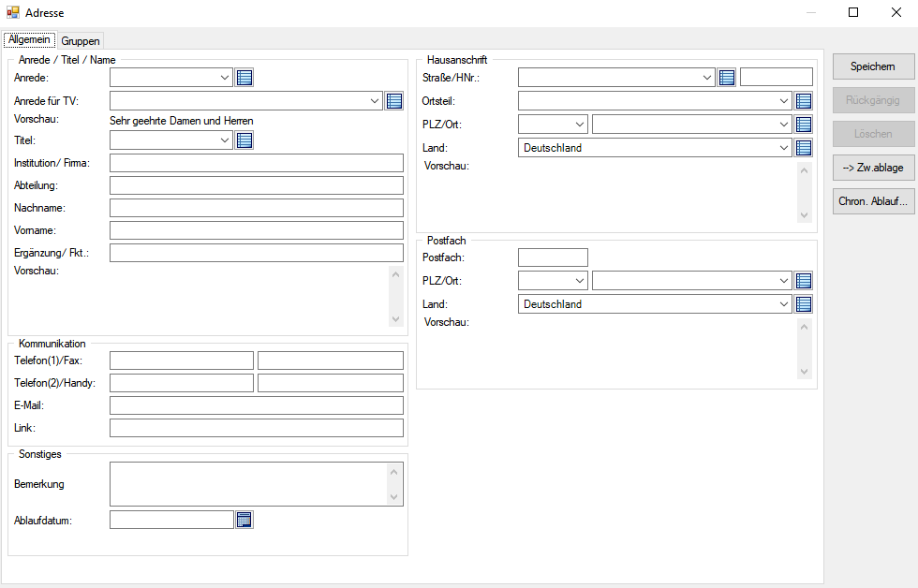Expand the Straße/HNr. combo box

click(707, 78)
